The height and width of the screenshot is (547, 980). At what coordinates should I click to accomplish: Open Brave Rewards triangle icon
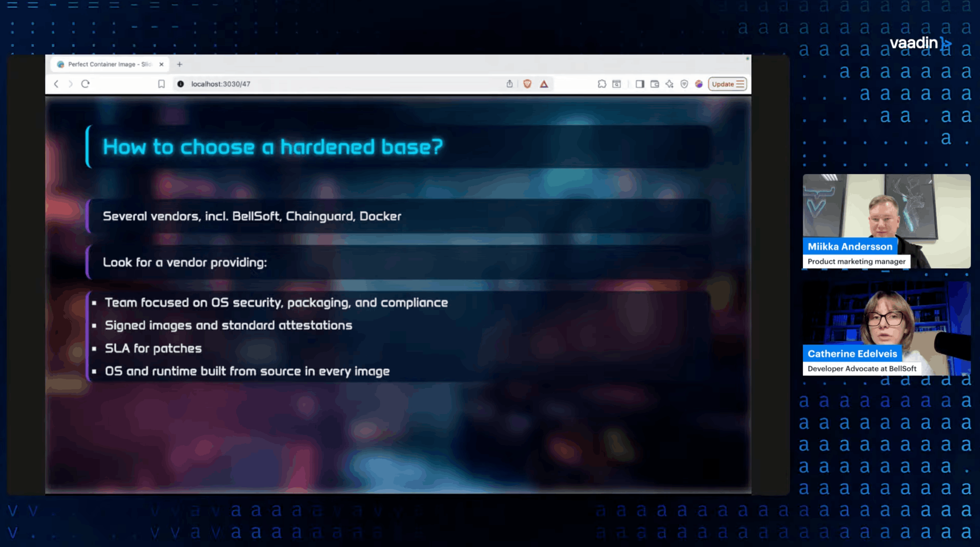click(544, 84)
